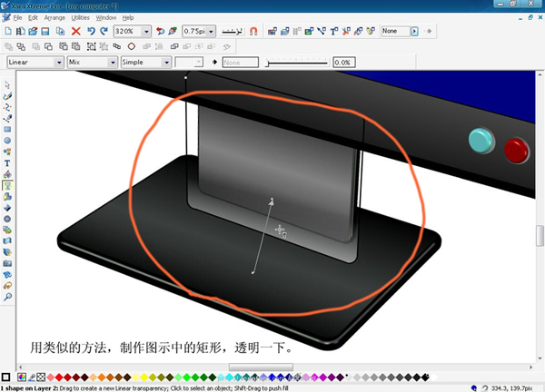This screenshot has height=392, width=545.
Task: Select the Zoom magnifier tool
Action: 7,297
